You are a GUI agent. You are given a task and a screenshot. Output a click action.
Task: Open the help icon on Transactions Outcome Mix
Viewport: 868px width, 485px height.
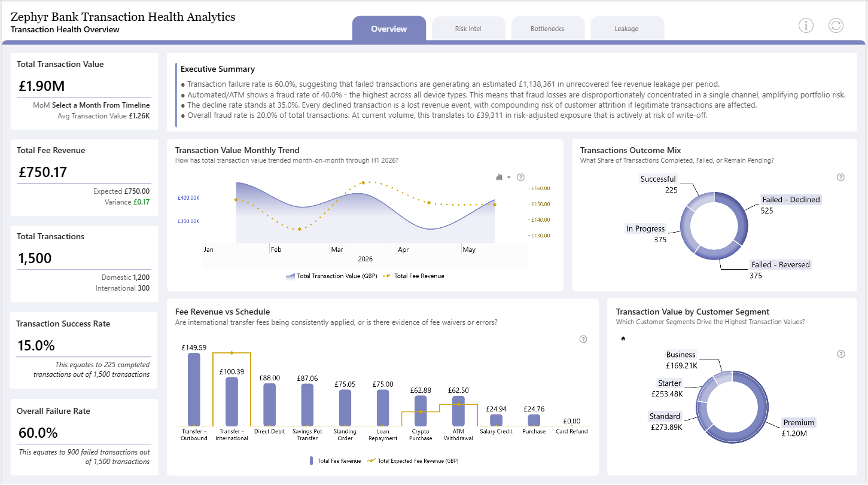point(840,177)
